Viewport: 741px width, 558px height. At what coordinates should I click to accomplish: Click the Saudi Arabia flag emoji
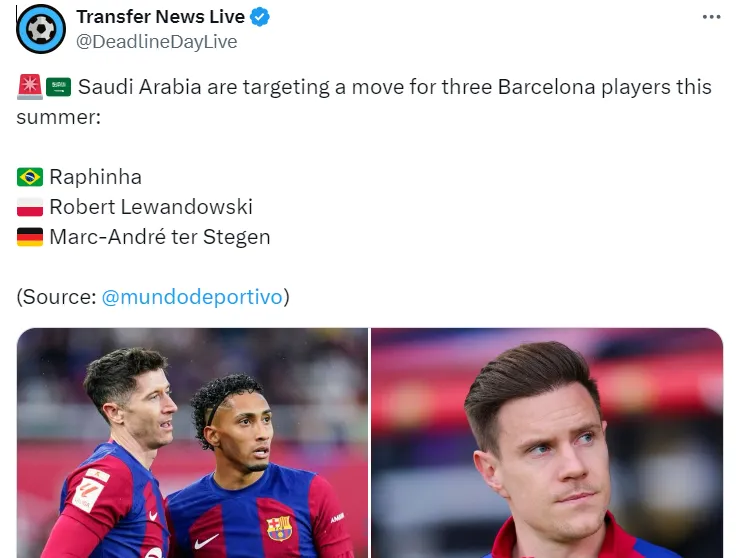tap(59, 87)
